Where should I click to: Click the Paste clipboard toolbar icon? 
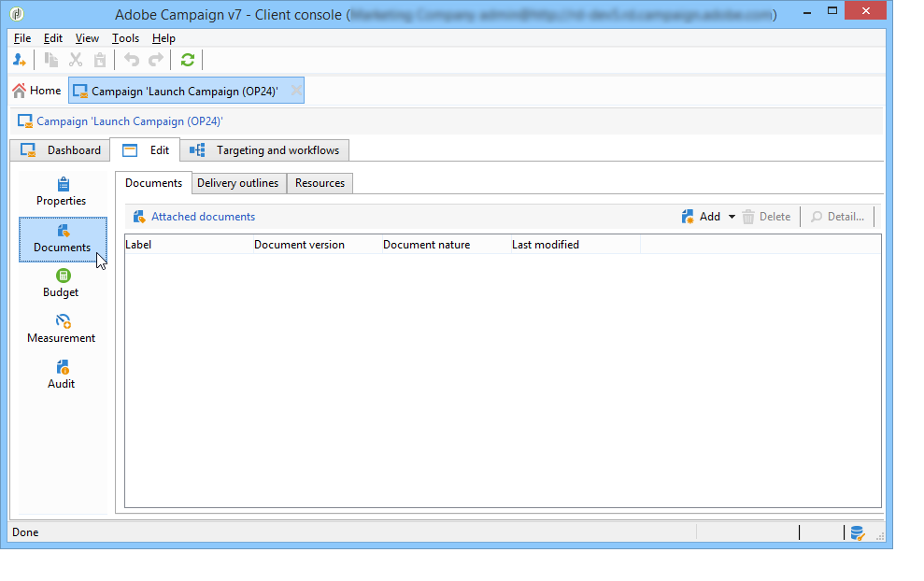[x=100, y=60]
